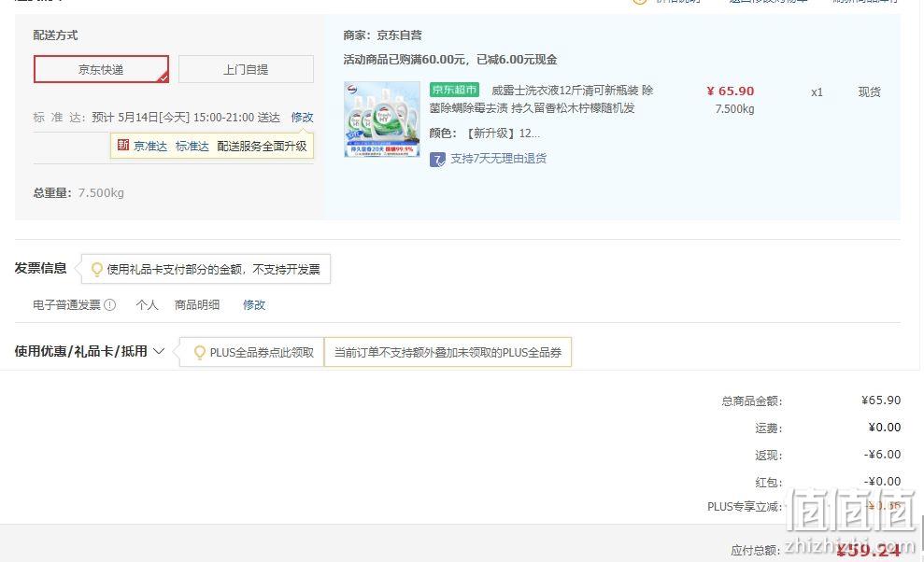Click the 红包 -¥0.00 value
The height and width of the screenshot is (562, 924).
click(x=882, y=482)
